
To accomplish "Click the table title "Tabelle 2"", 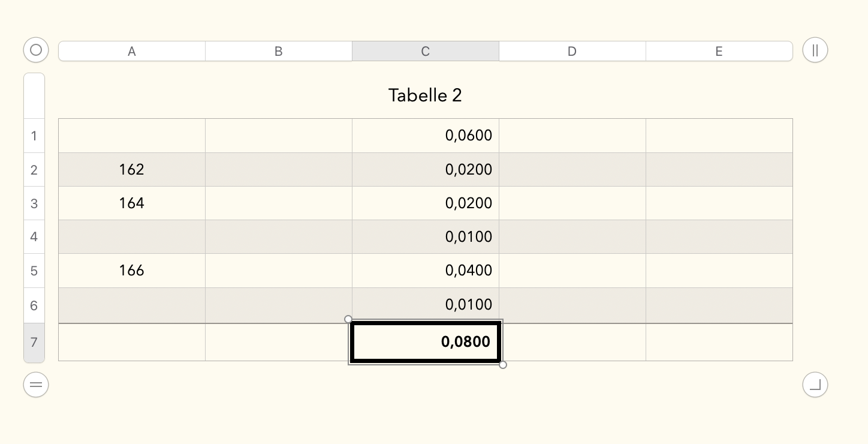I will (425, 95).
